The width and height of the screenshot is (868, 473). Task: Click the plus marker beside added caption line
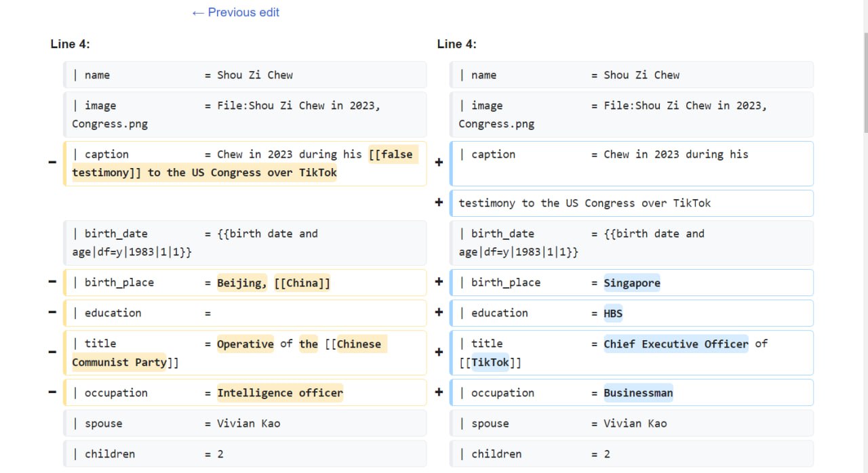point(439,162)
